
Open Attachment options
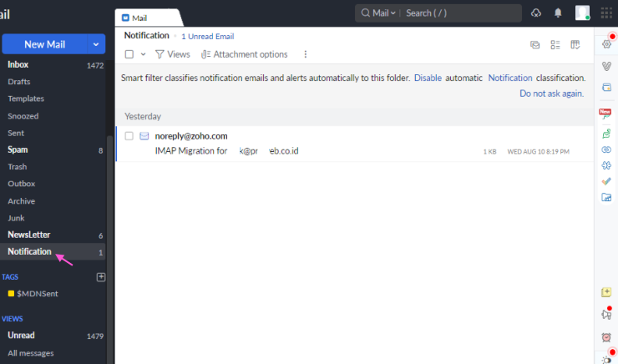click(245, 54)
